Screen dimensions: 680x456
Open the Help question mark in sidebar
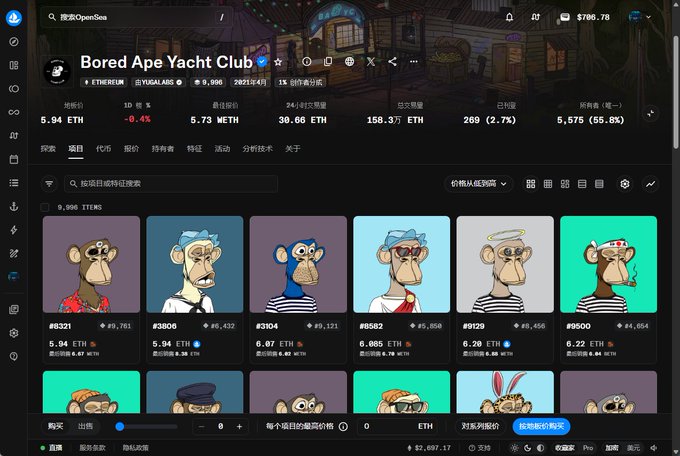click(x=14, y=356)
